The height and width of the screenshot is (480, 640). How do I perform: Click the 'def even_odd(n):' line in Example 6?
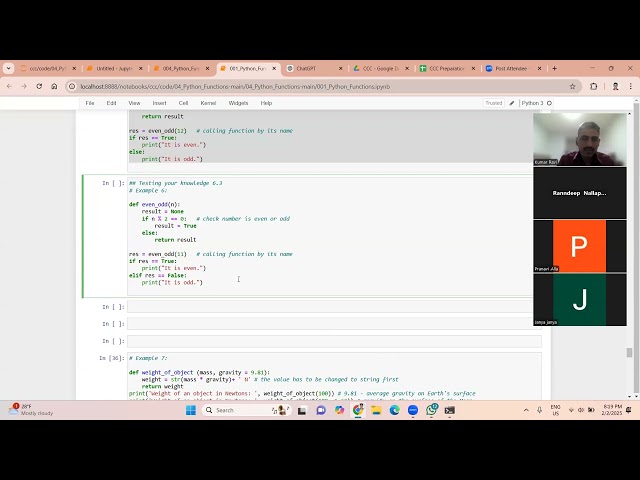click(x=154, y=204)
